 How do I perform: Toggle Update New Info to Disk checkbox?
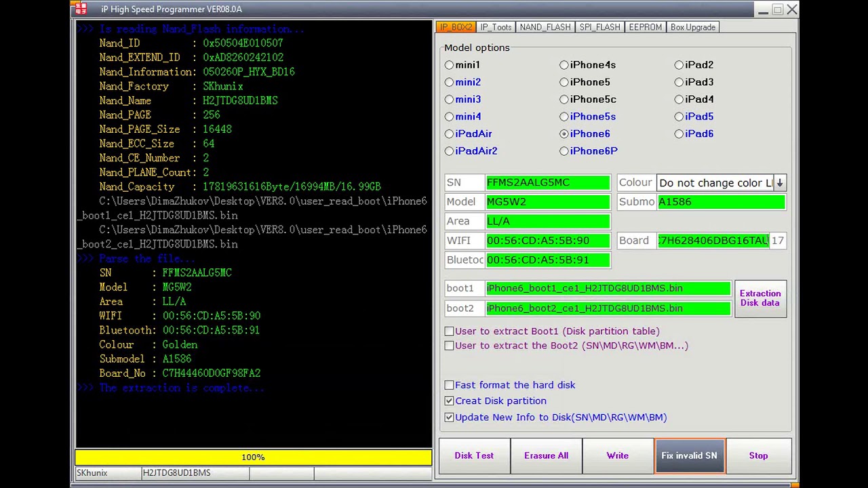pyautogui.click(x=449, y=418)
